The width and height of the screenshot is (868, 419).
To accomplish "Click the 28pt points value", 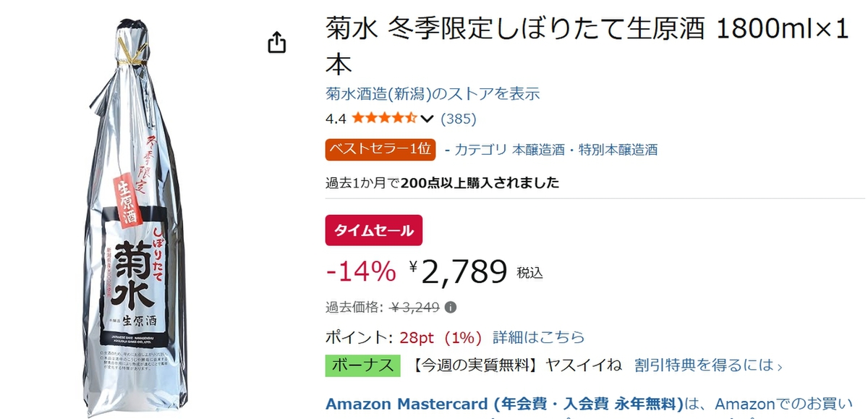I will click(x=415, y=337).
